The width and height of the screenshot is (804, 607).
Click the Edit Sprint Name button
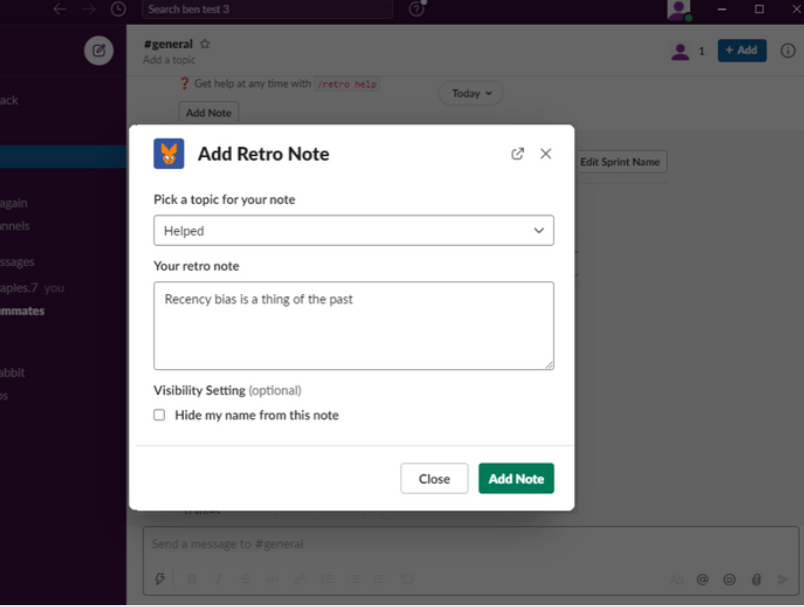click(x=620, y=162)
